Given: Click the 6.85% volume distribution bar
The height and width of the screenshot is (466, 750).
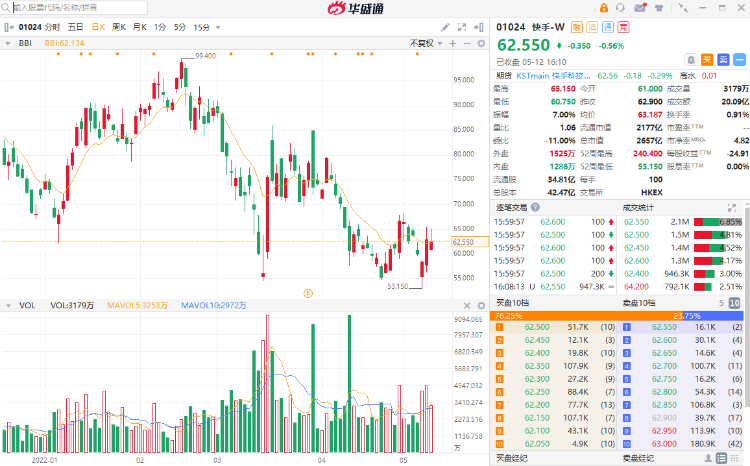Looking at the screenshot, I should 717,222.
